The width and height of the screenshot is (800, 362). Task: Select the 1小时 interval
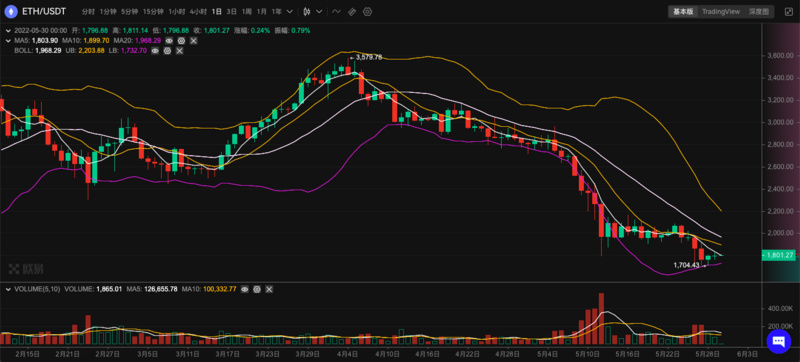click(177, 11)
